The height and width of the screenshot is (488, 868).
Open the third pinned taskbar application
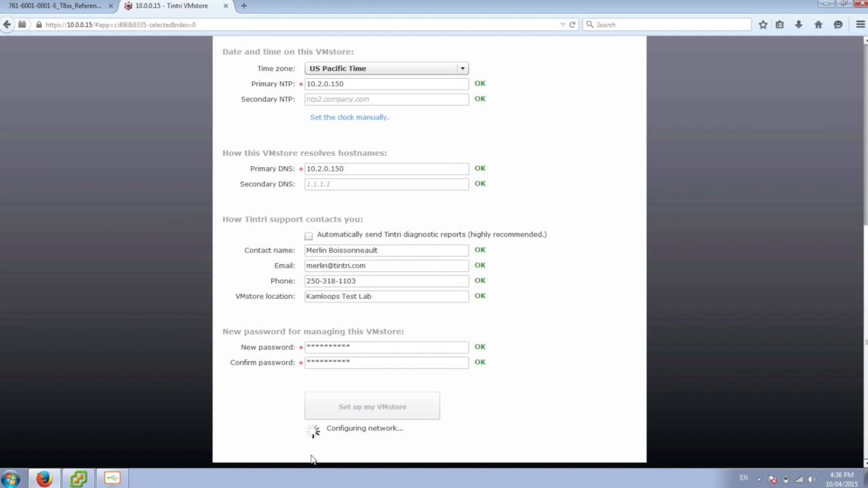point(113,479)
